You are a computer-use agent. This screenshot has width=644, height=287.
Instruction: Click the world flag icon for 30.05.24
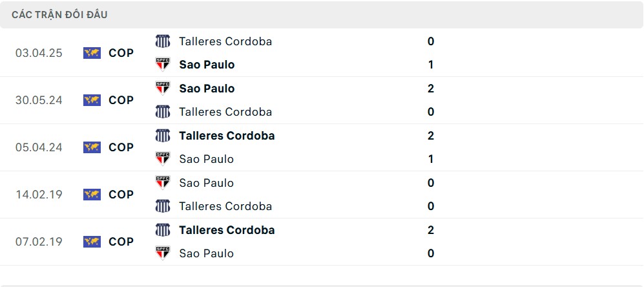click(92, 100)
